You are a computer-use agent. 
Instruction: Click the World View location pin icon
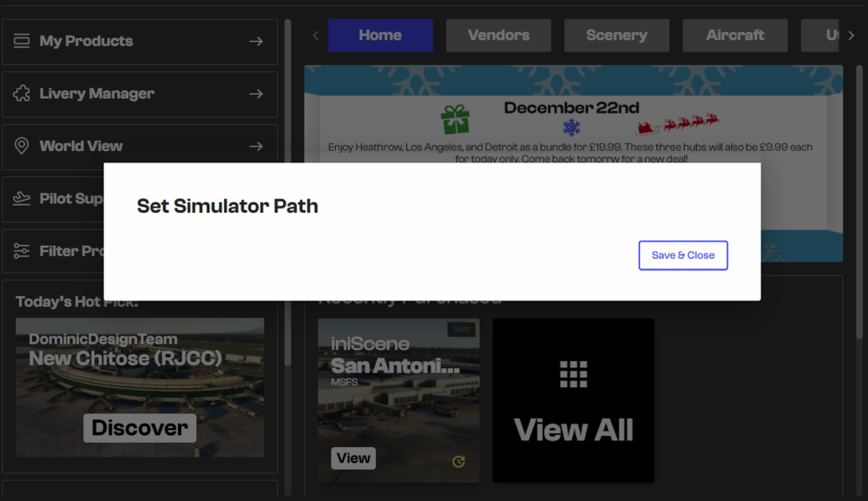point(22,146)
